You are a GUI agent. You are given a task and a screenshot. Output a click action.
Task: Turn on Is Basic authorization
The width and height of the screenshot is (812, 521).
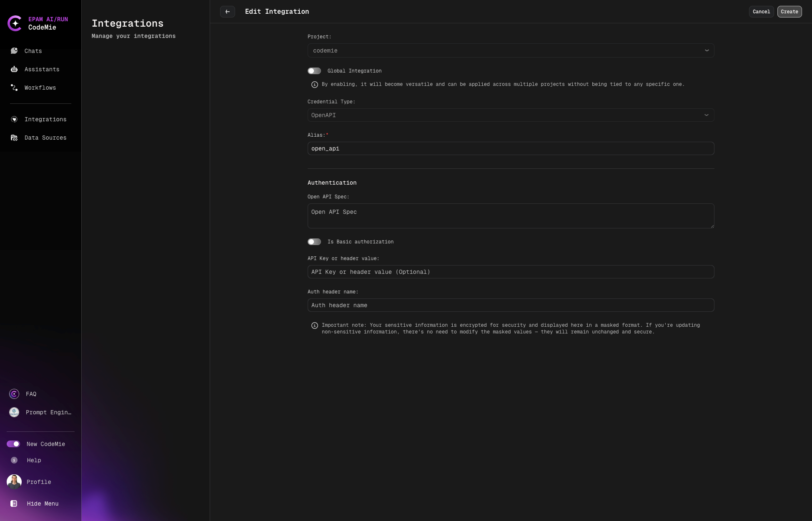(314, 242)
